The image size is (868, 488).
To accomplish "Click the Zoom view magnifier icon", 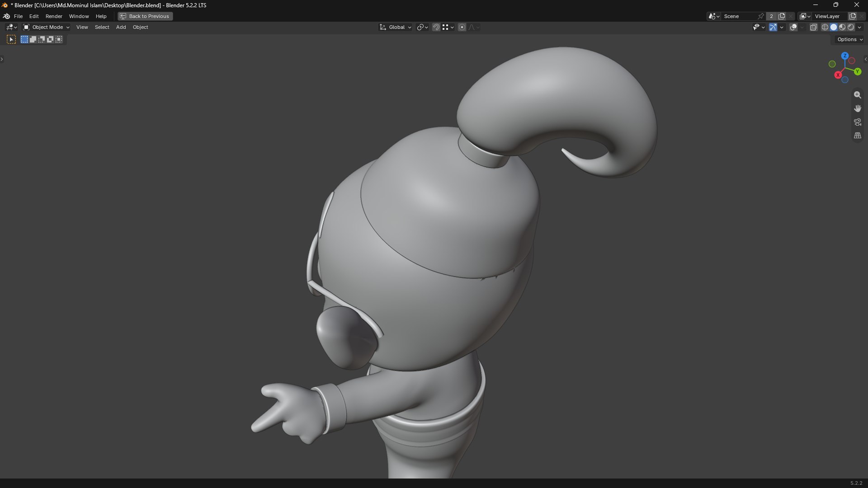I will [x=858, y=95].
